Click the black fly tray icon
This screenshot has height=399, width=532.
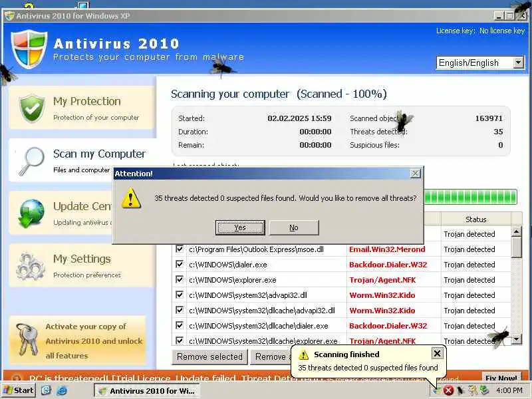pos(460,390)
